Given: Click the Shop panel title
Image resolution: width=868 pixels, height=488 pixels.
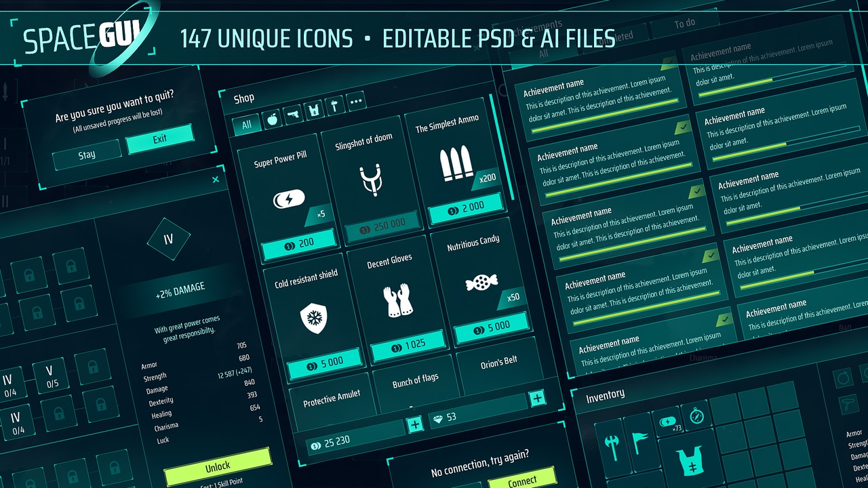Looking at the screenshot, I should 244,98.
